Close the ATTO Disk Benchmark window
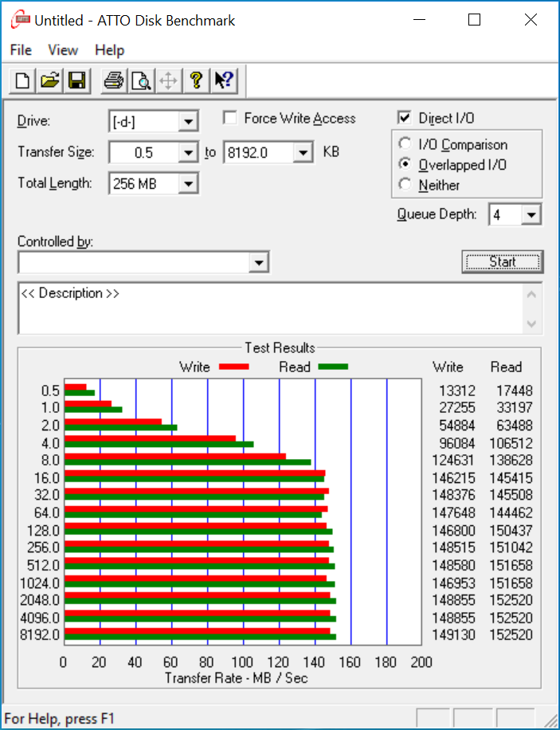The image size is (560, 730). [x=531, y=20]
